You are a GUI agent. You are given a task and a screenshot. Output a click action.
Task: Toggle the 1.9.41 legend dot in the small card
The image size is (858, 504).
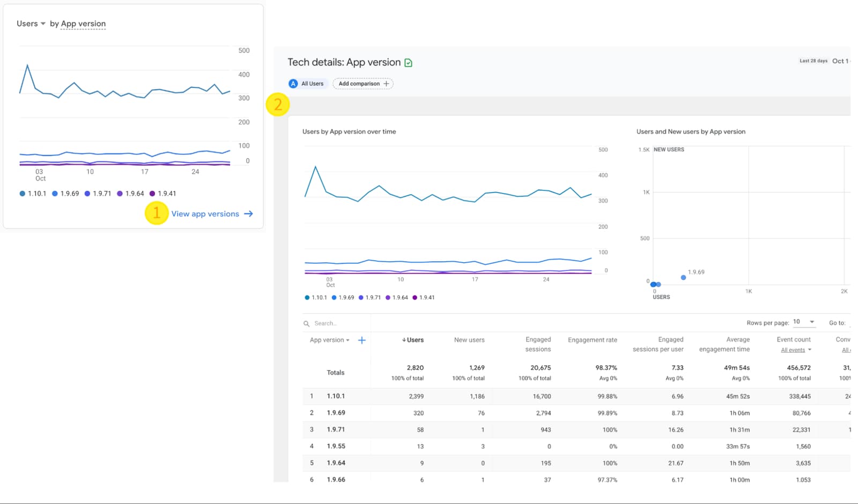click(x=152, y=194)
